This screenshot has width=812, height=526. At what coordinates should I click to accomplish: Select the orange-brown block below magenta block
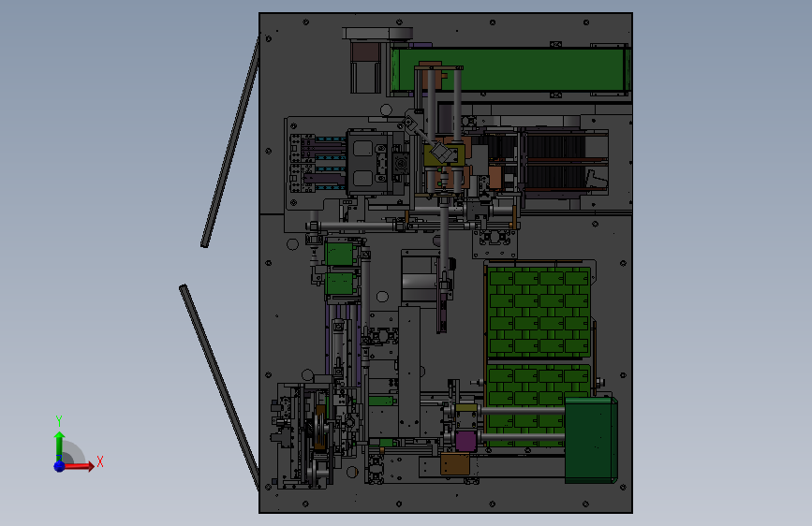(x=454, y=464)
